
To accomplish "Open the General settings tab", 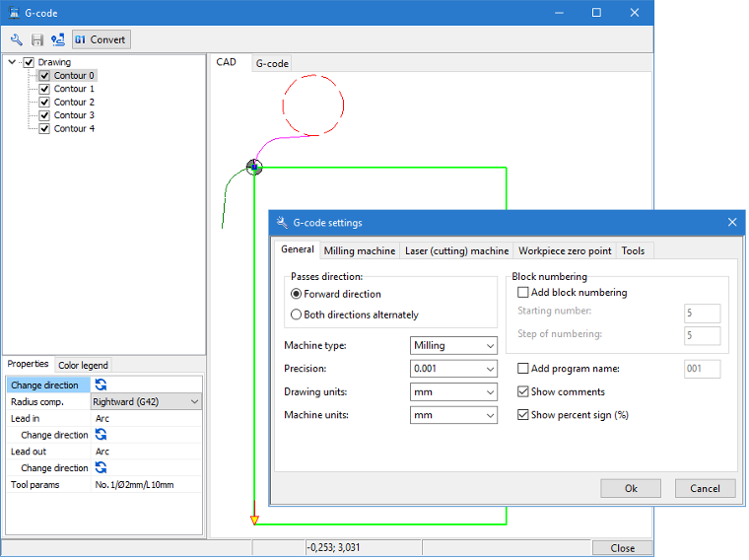I will point(297,249).
